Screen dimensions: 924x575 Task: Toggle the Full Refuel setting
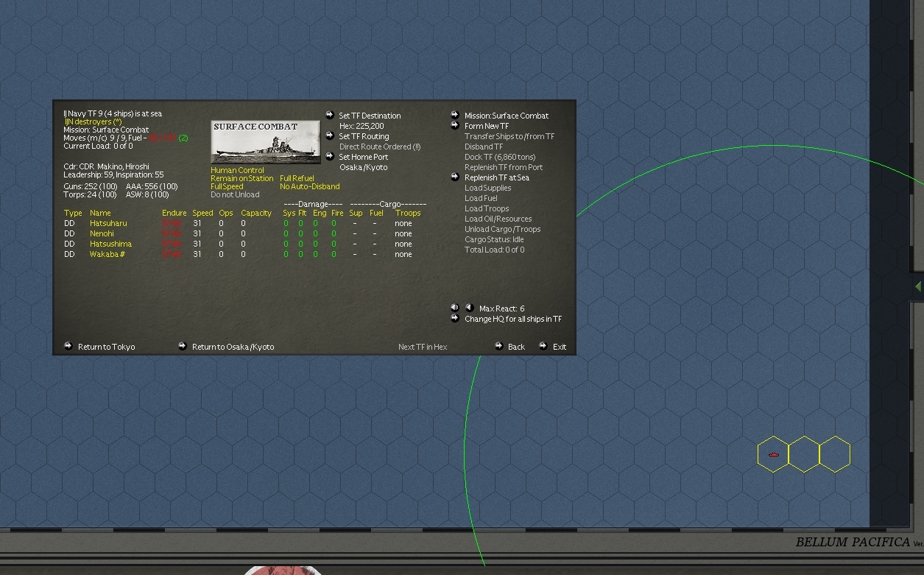(297, 178)
